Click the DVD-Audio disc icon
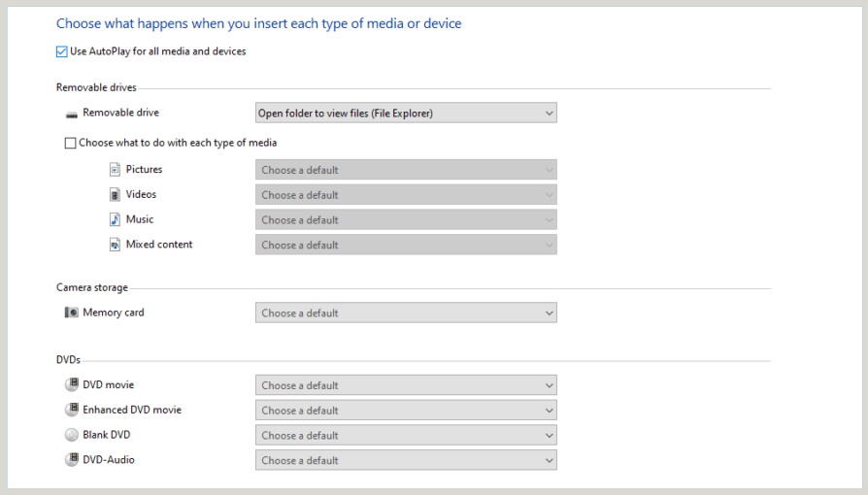 pyautogui.click(x=71, y=460)
